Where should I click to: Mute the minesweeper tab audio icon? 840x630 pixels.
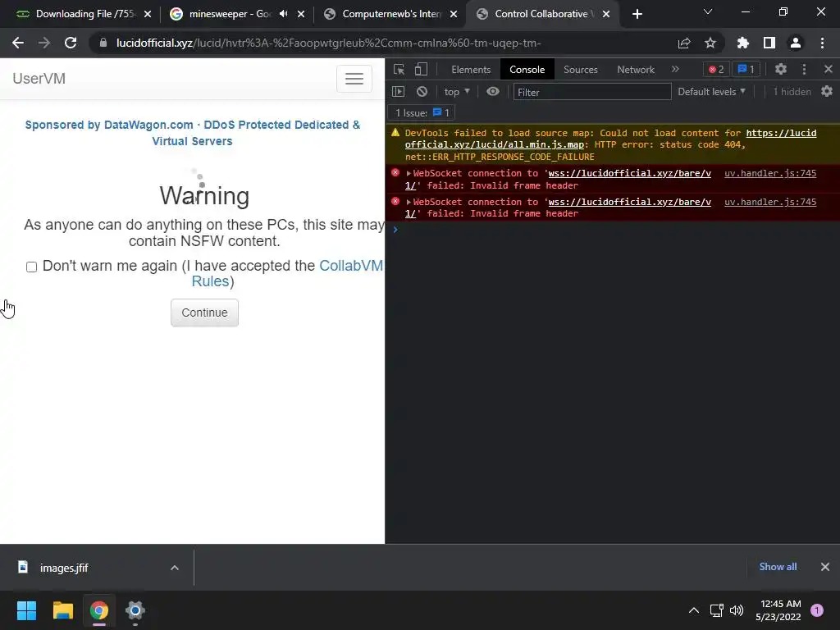283,14
